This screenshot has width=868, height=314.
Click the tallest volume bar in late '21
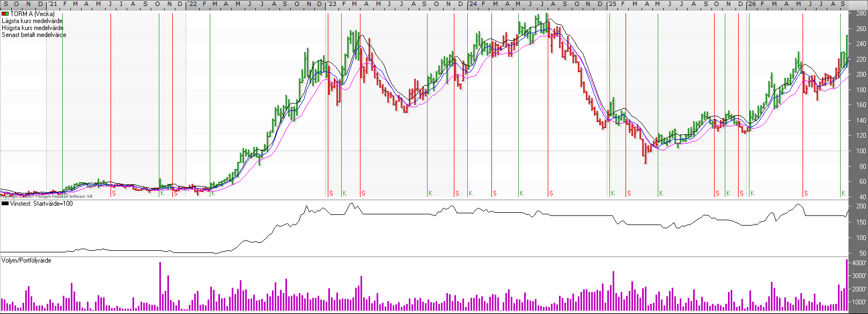pos(160,287)
